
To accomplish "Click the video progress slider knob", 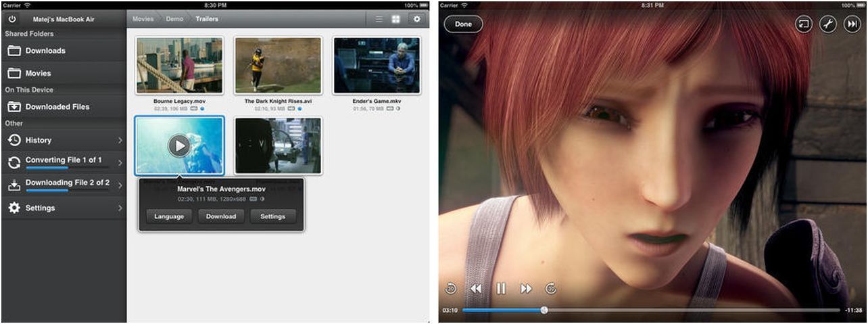I will 544,310.
